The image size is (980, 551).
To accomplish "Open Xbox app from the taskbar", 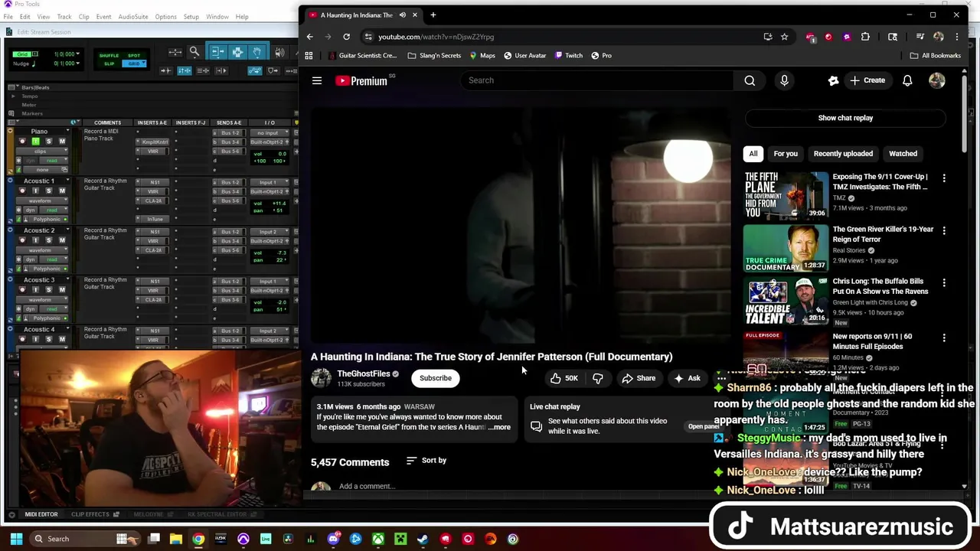I will point(378,539).
